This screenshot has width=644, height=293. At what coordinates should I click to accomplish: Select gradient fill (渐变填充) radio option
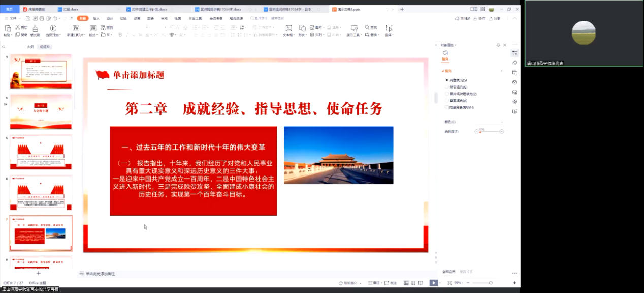[x=447, y=87]
